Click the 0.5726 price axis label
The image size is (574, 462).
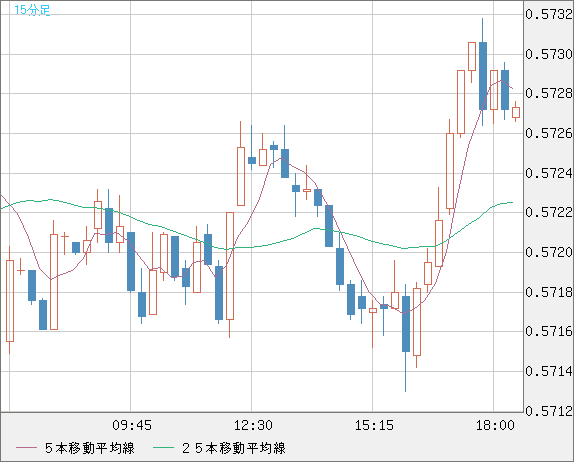[x=549, y=133]
